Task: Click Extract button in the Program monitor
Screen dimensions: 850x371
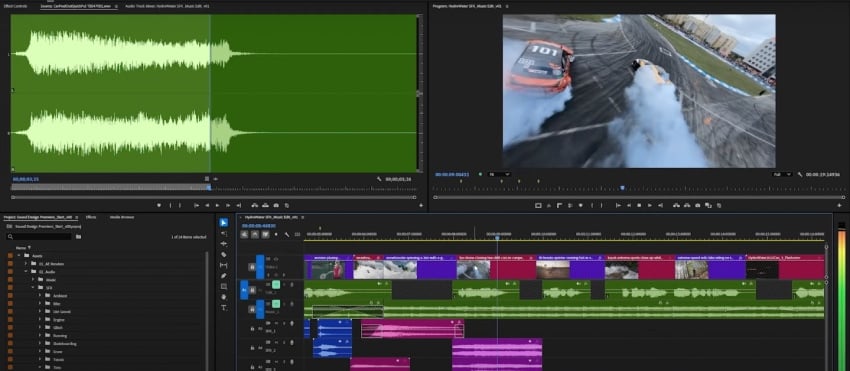Action: click(x=687, y=206)
